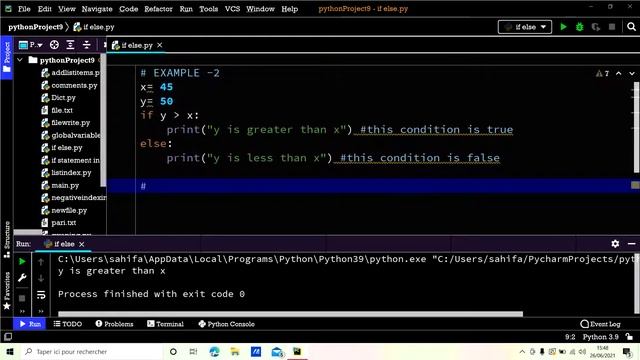Image resolution: width=640 pixels, height=360 pixels.
Task: Hide the Run panel with the minus icon
Action: tap(631, 244)
